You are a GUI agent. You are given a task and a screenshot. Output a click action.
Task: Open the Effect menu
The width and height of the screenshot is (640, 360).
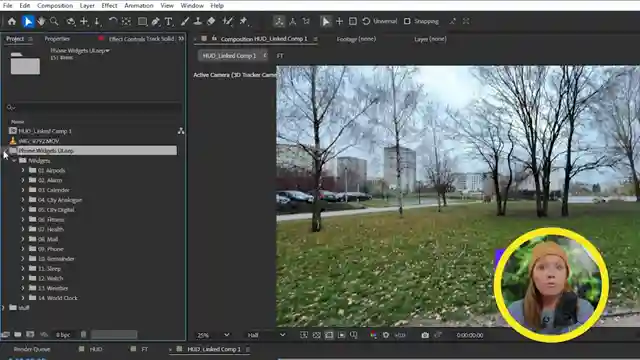109,6
